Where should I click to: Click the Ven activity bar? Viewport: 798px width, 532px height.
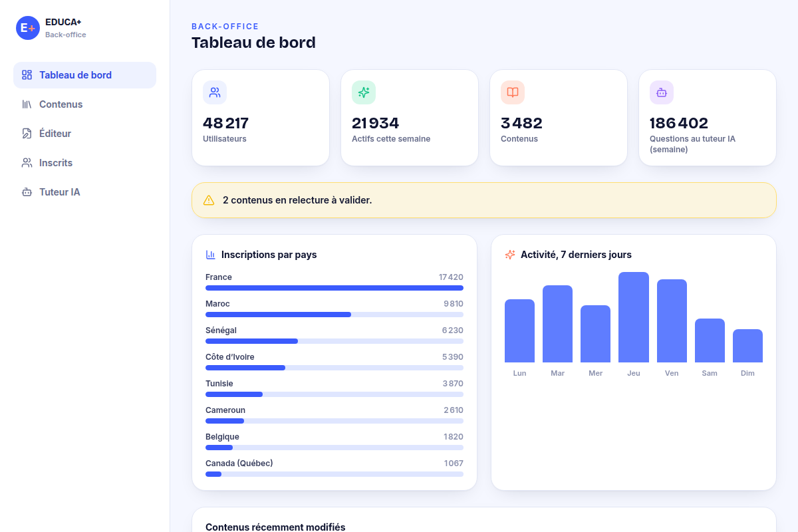[x=672, y=321]
